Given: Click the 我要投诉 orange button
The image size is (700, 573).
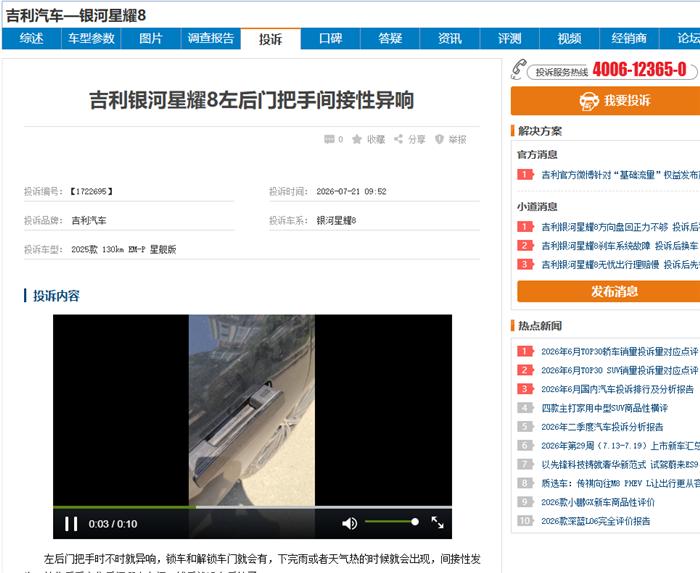Looking at the screenshot, I should 605,100.
